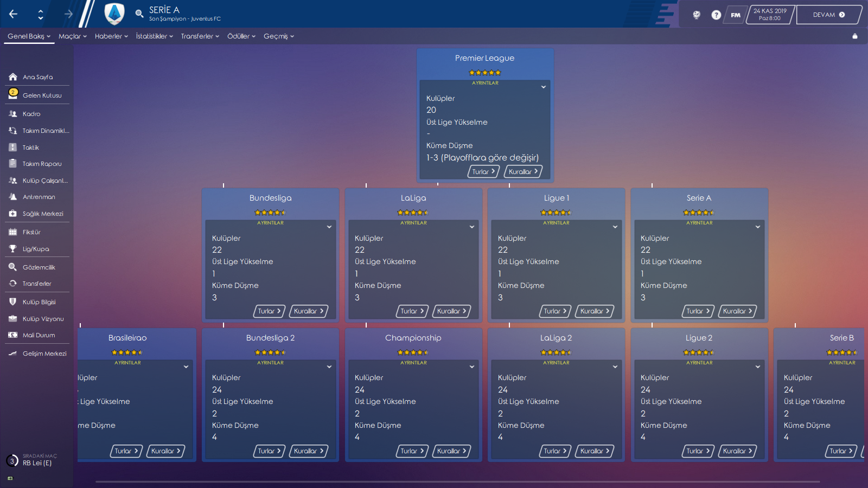Open the help question mark icon
Screen dimensions: 868x488
click(716, 15)
